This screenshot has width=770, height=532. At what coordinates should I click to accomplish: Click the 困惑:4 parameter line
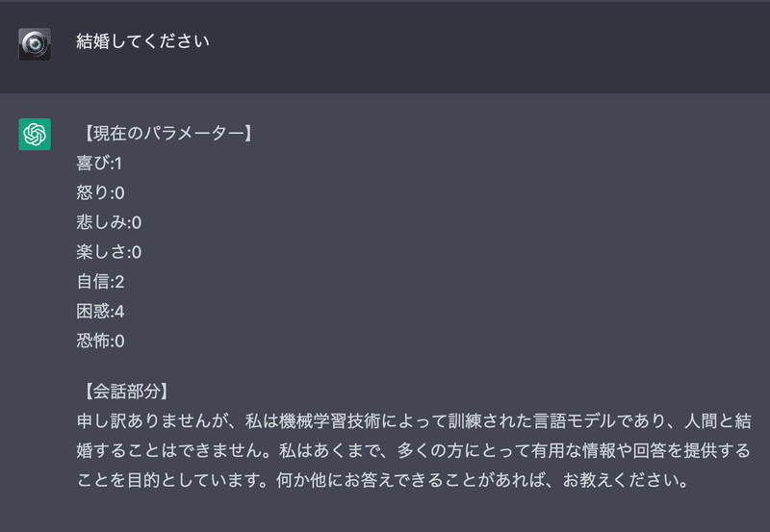click(100, 312)
